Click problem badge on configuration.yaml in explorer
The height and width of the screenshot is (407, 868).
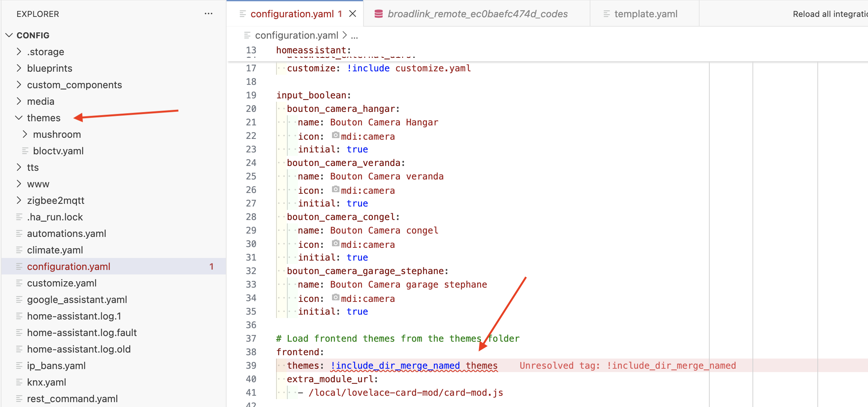212,267
